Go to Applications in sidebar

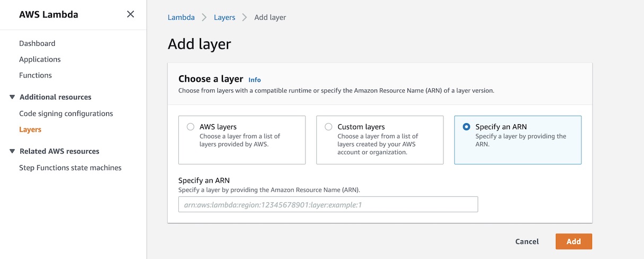click(x=40, y=59)
